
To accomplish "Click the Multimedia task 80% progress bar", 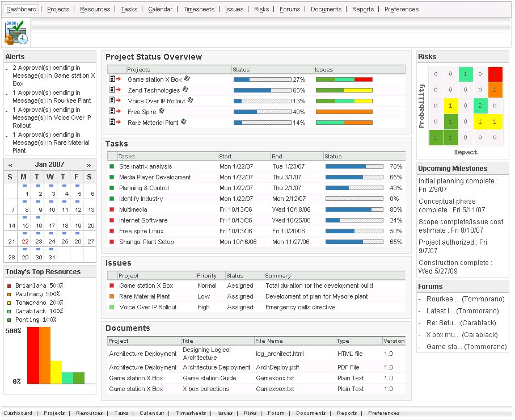I will [x=354, y=209].
